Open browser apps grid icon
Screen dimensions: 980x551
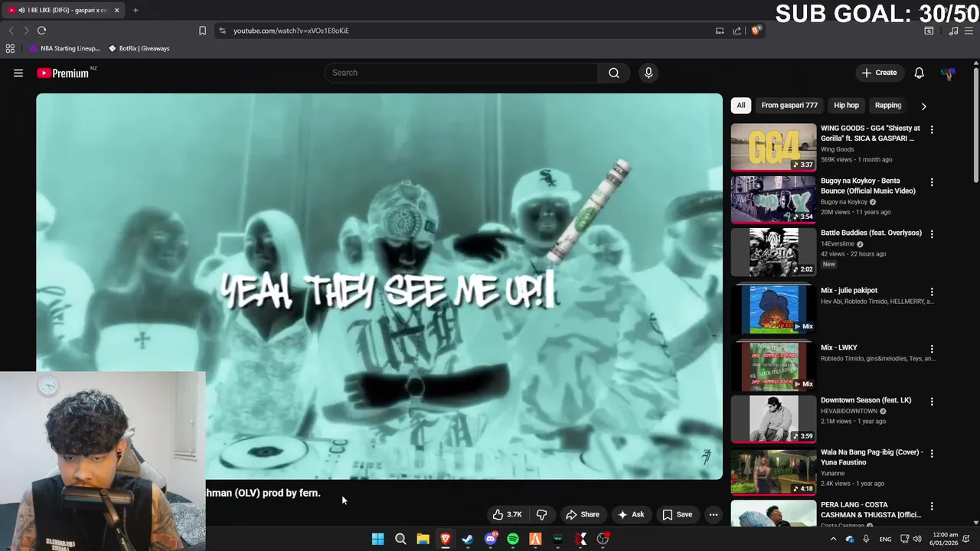[10, 48]
